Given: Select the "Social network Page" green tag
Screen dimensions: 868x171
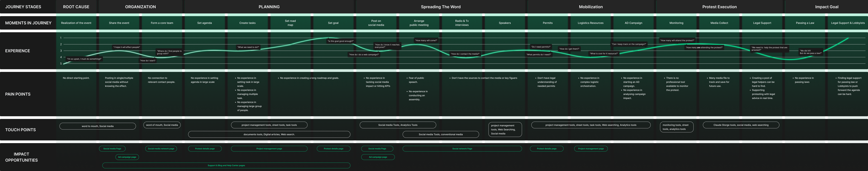Looking at the screenshot, I should click(462, 149).
